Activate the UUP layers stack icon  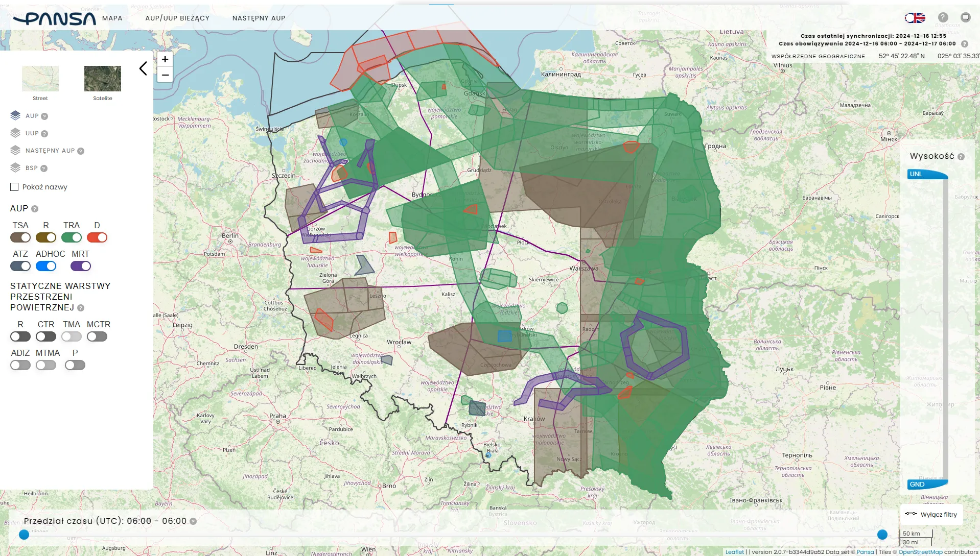pos(15,133)
